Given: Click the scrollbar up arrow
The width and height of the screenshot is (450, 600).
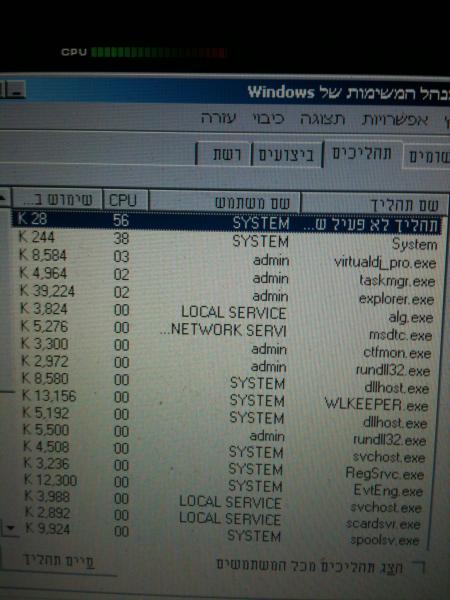Looking at the screenshot, I should pyautogui.click(x=5, y=198).
